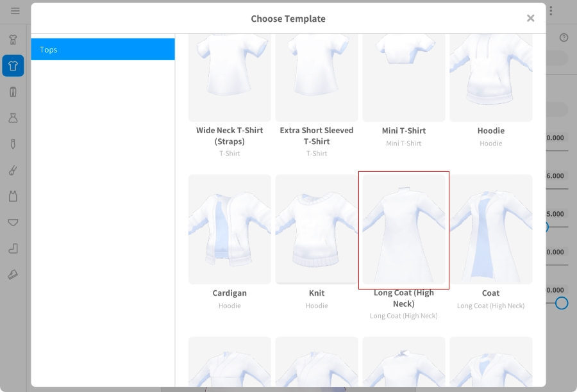Screen dimensions: 577x392
Task: Choose the Long Coat (High Neck) template
Action: (404, 229)
